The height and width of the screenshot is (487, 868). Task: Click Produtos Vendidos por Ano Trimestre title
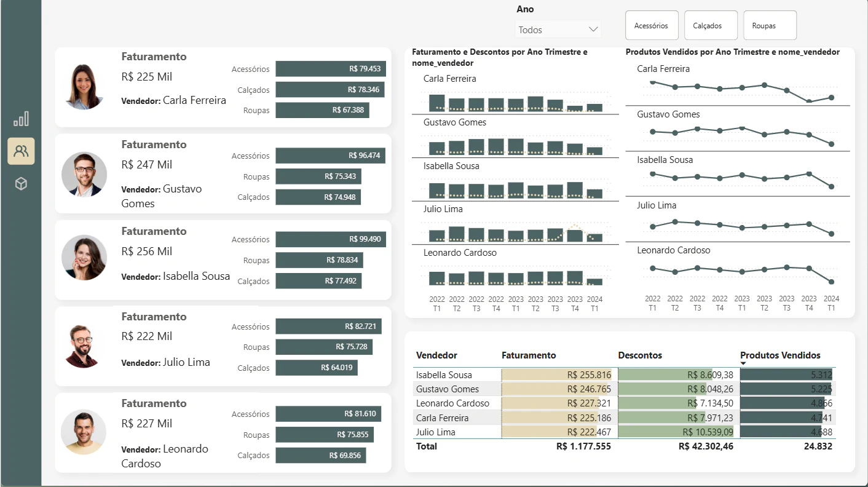pyautogui.click(x=732, y=52)
